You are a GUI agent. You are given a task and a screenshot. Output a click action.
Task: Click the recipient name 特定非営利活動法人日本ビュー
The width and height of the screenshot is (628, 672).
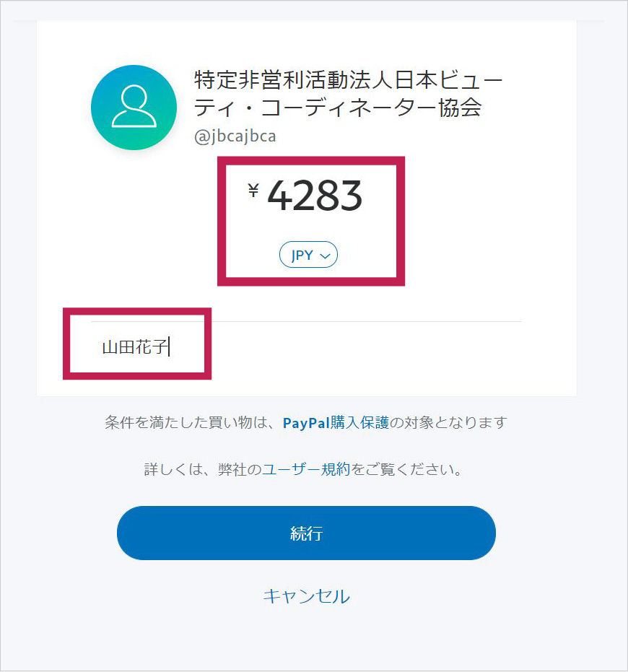click(x=349, y=79)
